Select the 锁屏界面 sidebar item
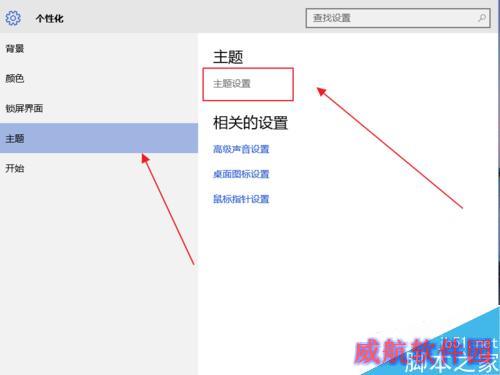The height and width of the screenshot is (375, 500). [x=99, y=108]
